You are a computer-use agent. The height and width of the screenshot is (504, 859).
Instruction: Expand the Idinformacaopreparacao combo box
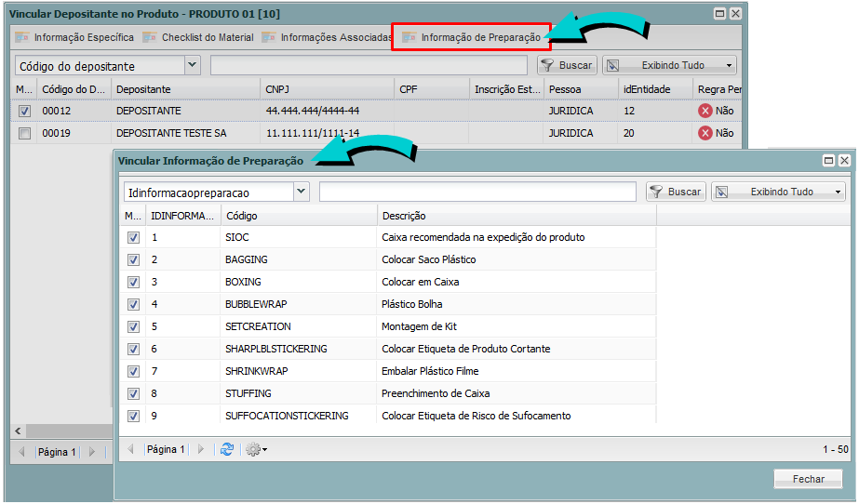(x=301, y=192)
